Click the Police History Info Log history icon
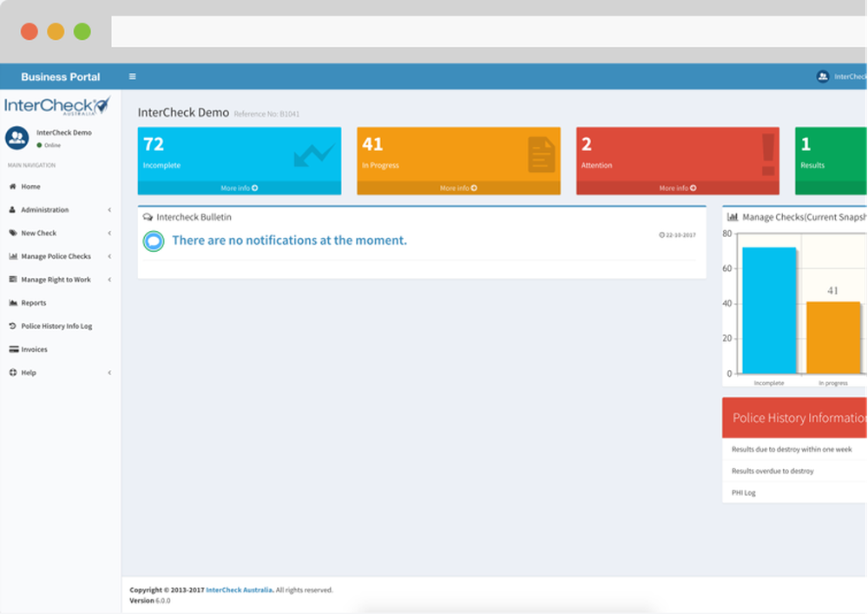 tap(13, 326)
